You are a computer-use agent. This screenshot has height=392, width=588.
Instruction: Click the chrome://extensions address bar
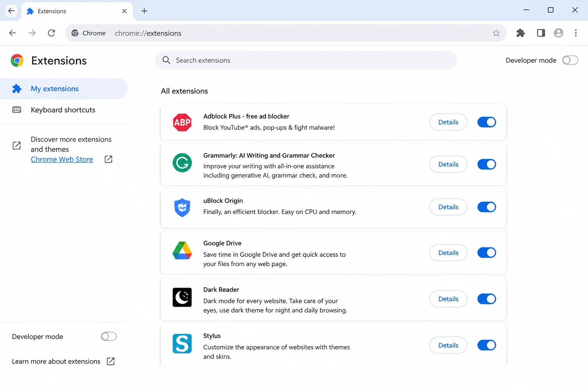[x=286, y=33]
